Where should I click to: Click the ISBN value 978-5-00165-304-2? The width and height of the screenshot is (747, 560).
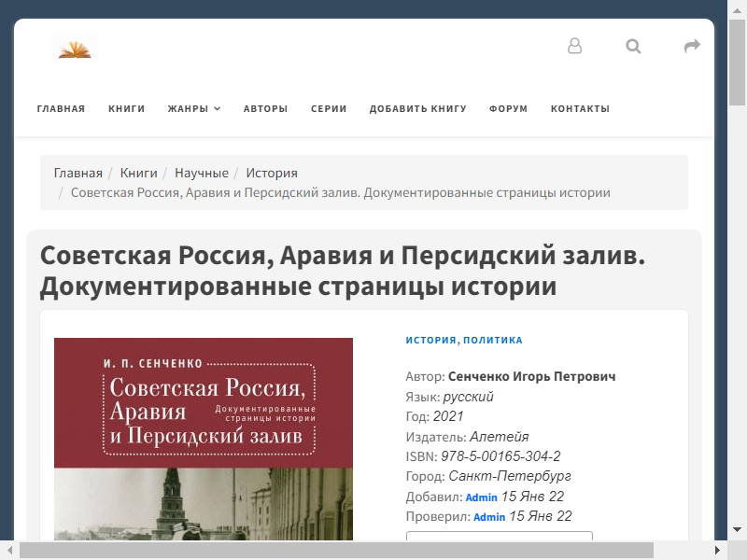pyautogui.click(x=500, y=456)
